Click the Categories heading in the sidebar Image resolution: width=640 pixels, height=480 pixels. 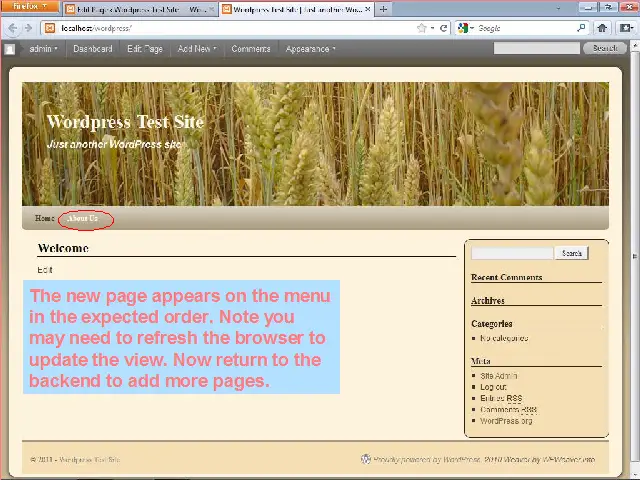[491, 324]
